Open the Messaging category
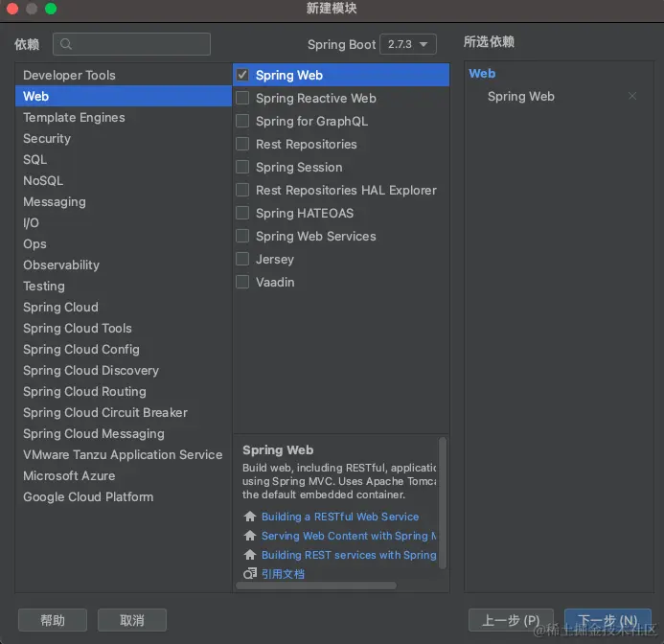 [x=124, y=201]
